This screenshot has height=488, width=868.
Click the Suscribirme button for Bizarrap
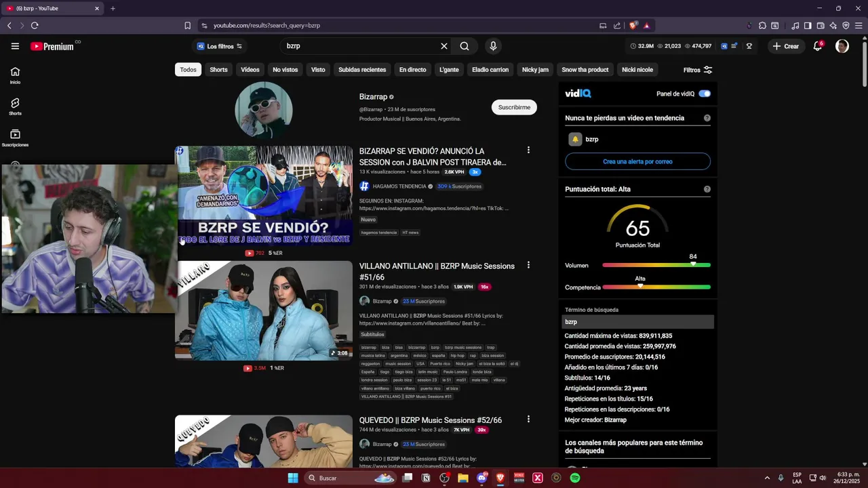514,107
